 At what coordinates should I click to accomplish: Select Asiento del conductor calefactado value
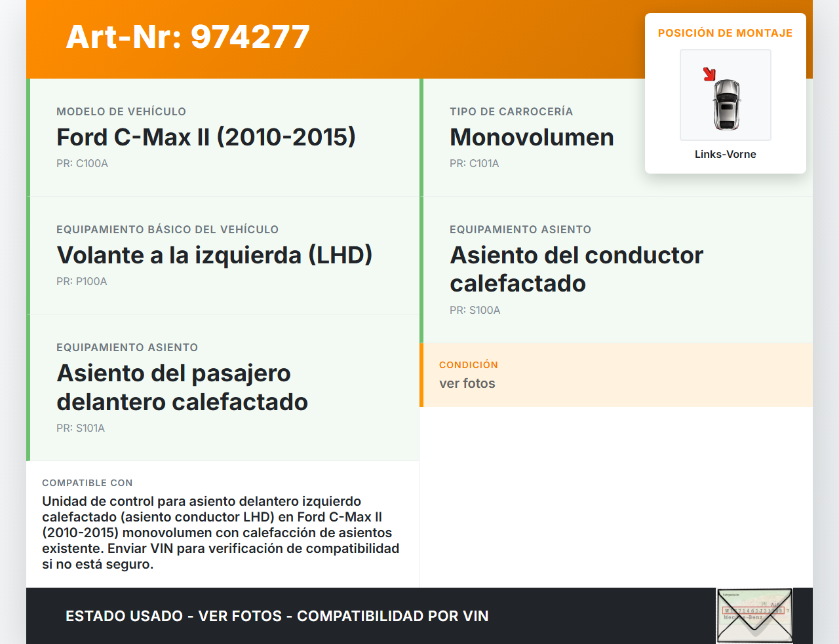[x=577, y=269]
